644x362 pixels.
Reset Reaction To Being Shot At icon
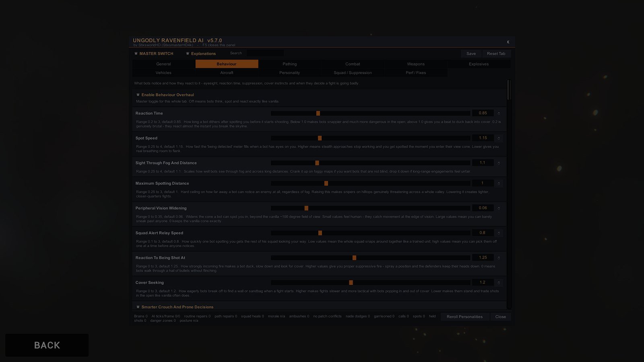click(499, 258)
